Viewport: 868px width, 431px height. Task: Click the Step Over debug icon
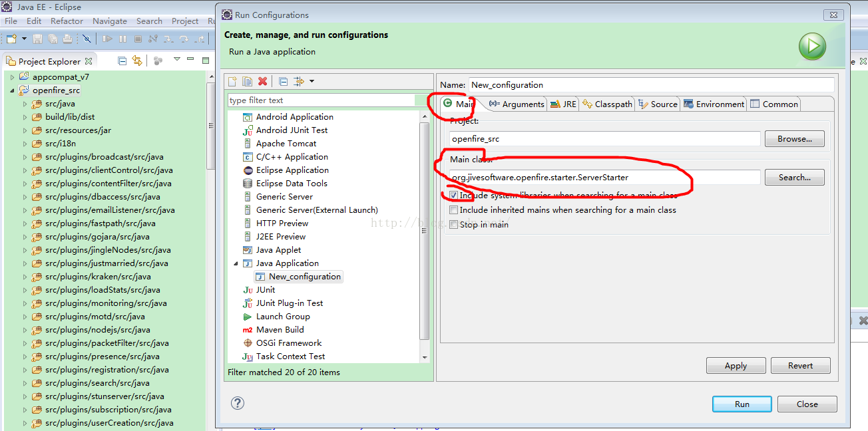pos(184,40)
